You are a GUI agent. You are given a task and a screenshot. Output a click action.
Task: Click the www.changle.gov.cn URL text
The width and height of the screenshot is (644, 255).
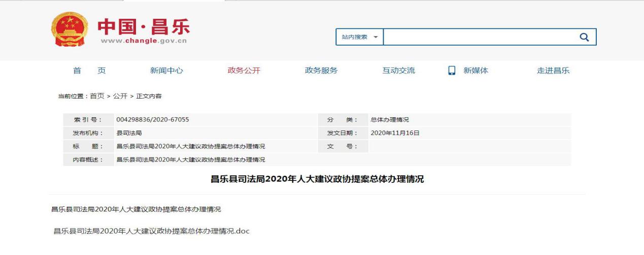(x=144, y=41)
